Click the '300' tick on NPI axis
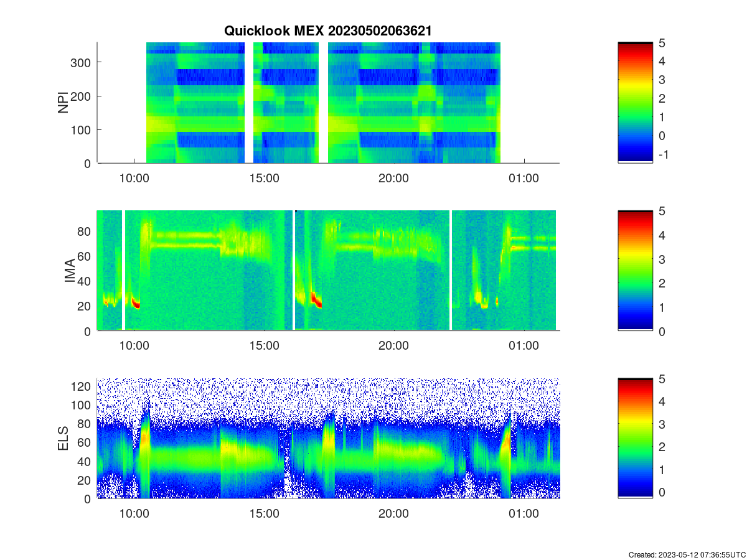 coord(82,62)
